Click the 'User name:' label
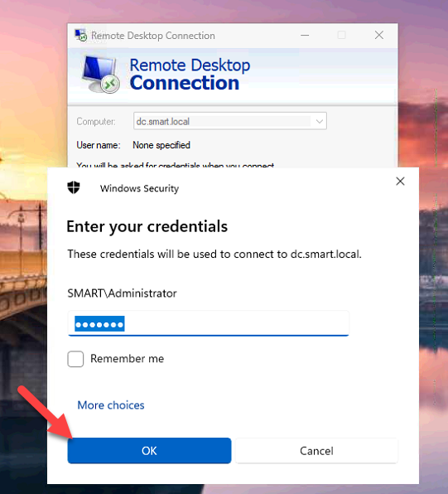The width and height of the screenshot is (448, 494). [99, 145]
